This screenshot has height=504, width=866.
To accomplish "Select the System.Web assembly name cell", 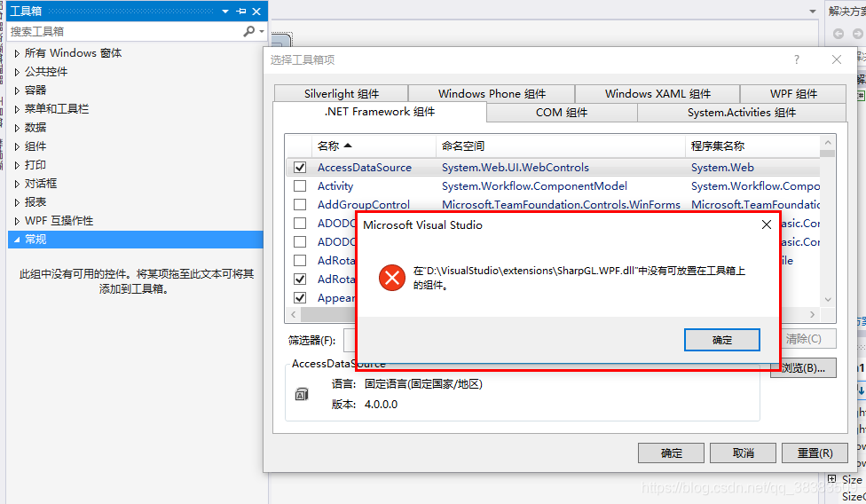I will (722, 168).
